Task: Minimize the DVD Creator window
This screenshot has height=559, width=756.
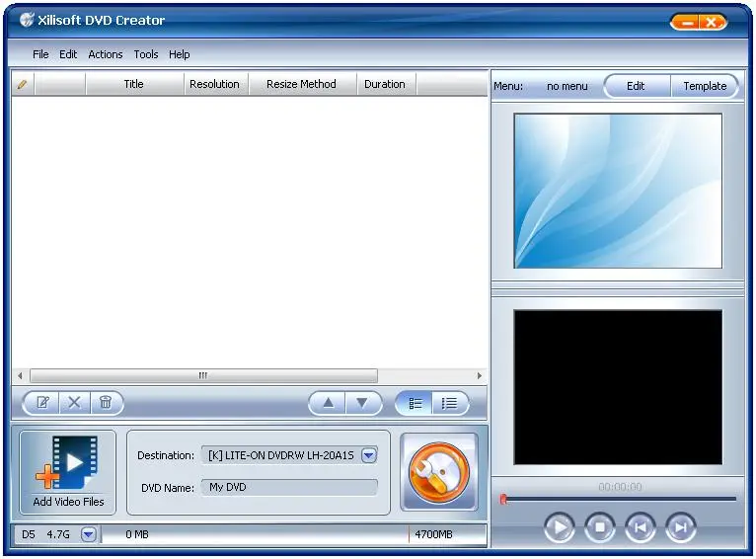Action: coord(687,22)
